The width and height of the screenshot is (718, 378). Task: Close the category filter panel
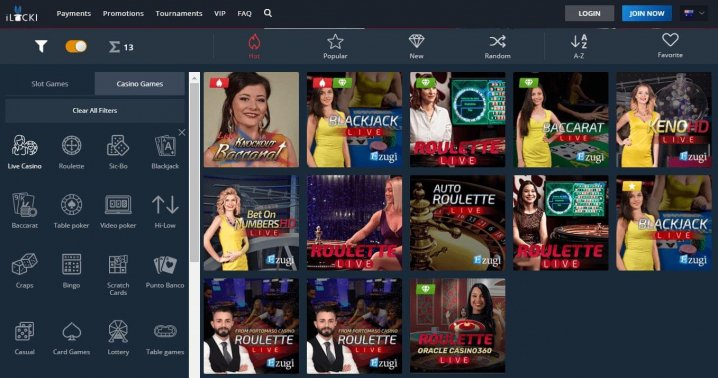(182, 132)
